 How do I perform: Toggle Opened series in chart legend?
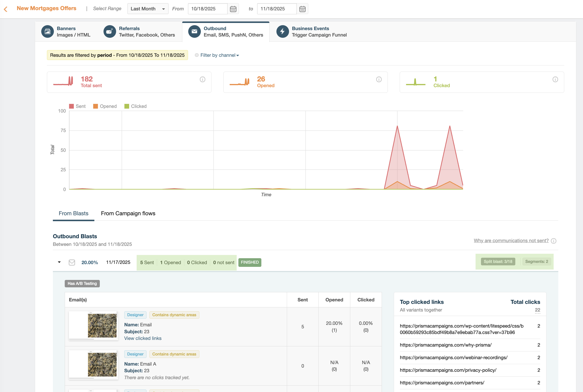(105, 106)
